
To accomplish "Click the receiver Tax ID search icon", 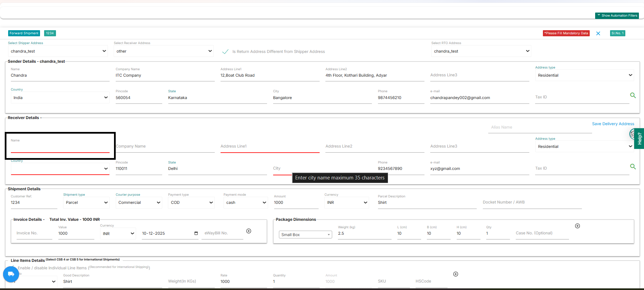I will pos(633,167).
